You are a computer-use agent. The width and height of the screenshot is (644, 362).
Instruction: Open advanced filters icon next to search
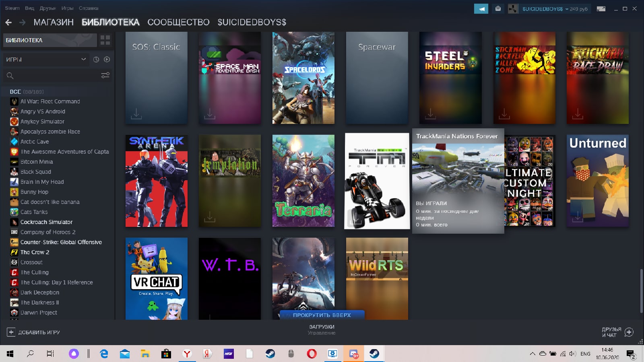click(x=105, y=75)
